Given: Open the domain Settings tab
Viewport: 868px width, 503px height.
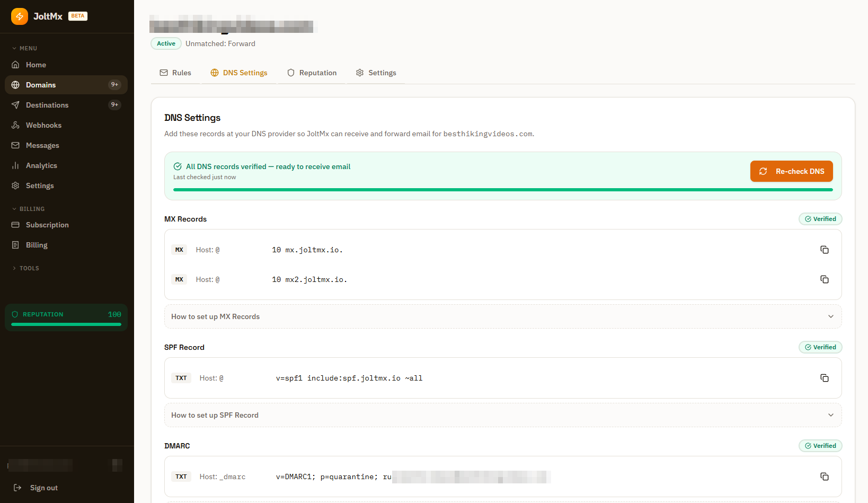Looking at the screenshot, I should click(x=376, y=73).
